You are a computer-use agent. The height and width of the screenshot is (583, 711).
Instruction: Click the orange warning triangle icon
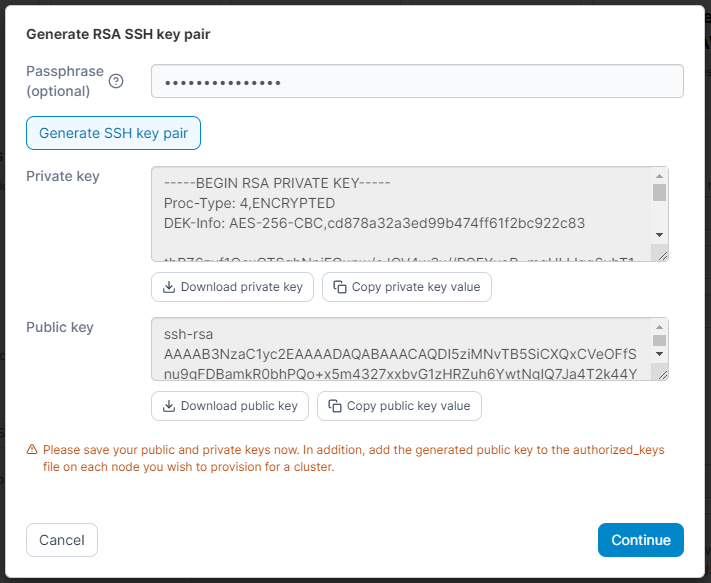(32, 450)
